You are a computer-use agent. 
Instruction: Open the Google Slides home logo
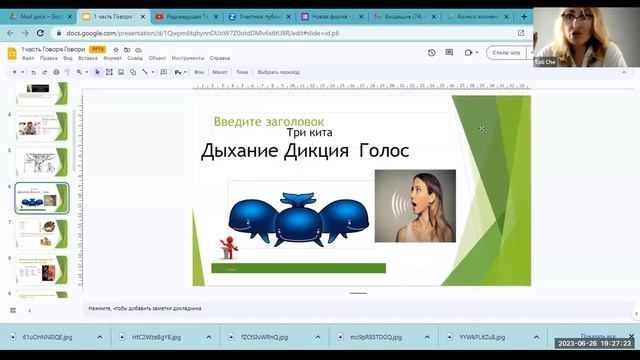pos(12,53)
